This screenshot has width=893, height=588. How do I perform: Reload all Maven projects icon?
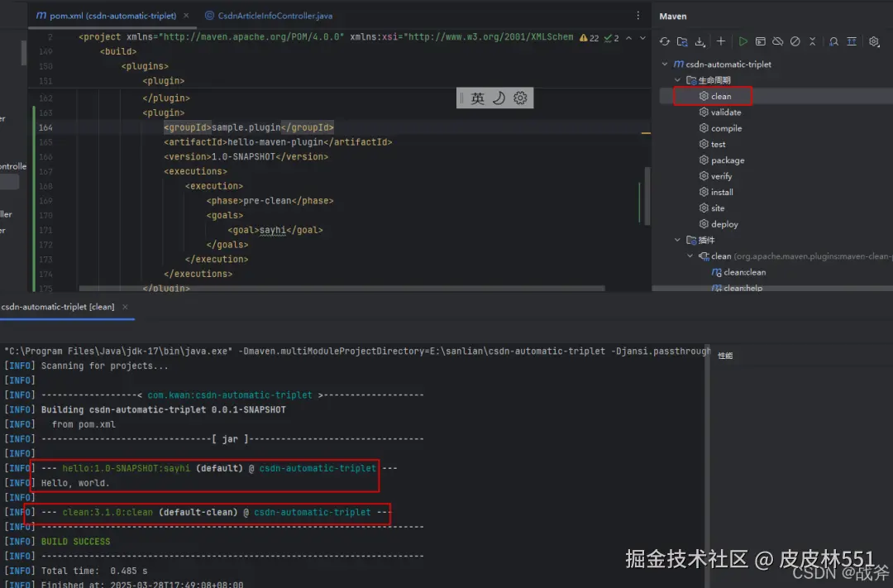665,41
